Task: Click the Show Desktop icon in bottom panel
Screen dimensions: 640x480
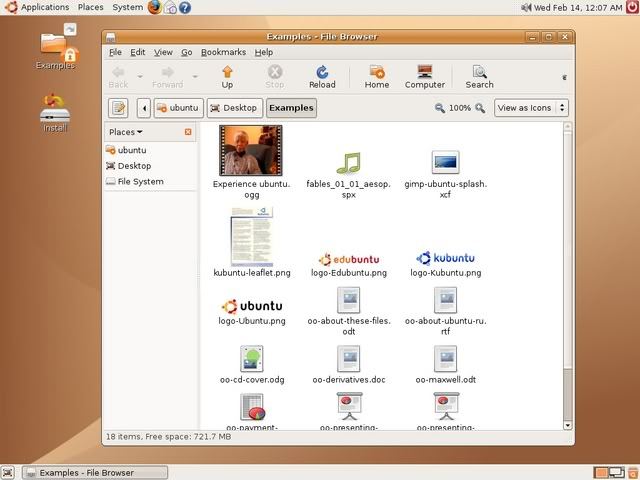Action: click(x=8, y=473)
